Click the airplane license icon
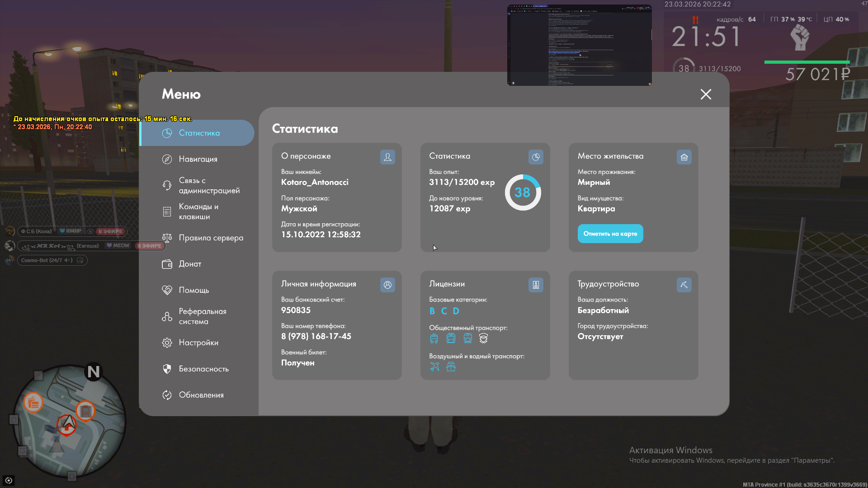This screenshot has width=868, height=488. (434, 366)
